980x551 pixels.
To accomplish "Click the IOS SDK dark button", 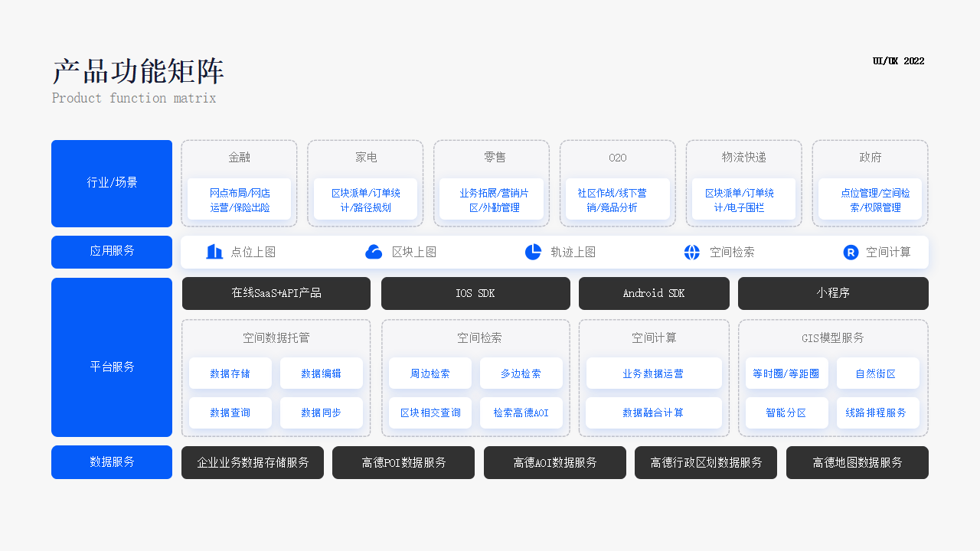I will [475, 293].
